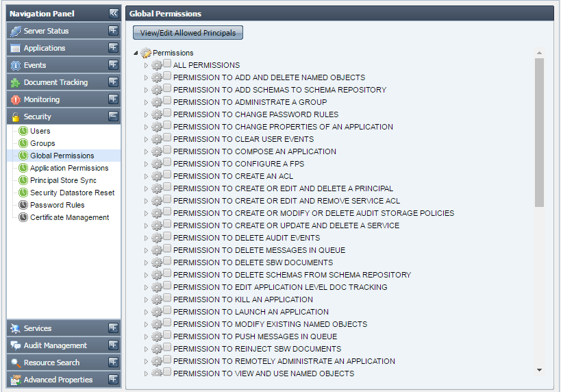Click the Security Datastore Reset icon
Viewport: 561px width, 392px height.
click(23, 193)
